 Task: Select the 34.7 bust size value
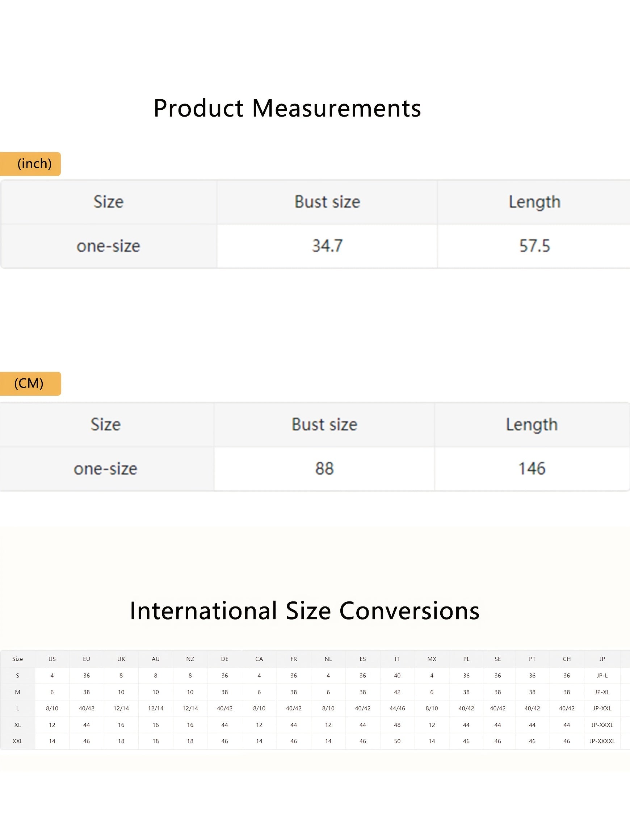(x=327, y=246)
